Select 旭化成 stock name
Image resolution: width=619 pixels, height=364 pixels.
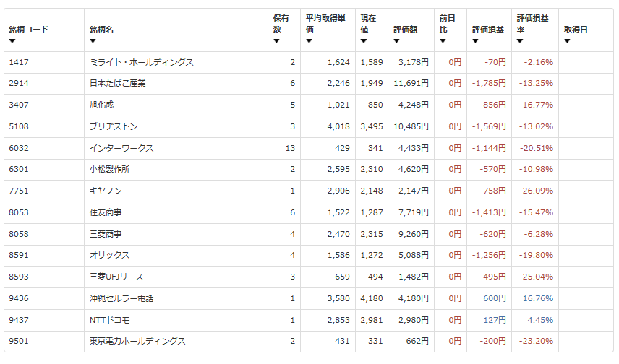101,105
